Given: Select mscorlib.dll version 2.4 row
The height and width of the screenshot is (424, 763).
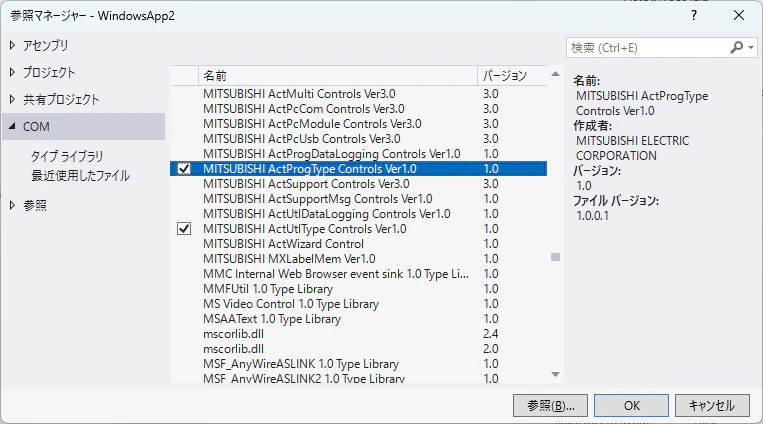Looking at the screenshot, I should [x=359, y=334].
